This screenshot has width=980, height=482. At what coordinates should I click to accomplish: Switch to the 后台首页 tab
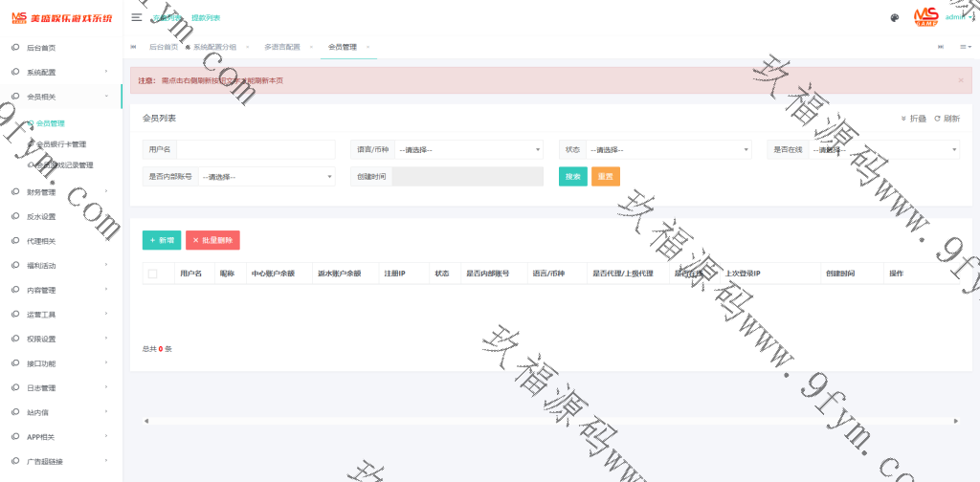point(164,47)
